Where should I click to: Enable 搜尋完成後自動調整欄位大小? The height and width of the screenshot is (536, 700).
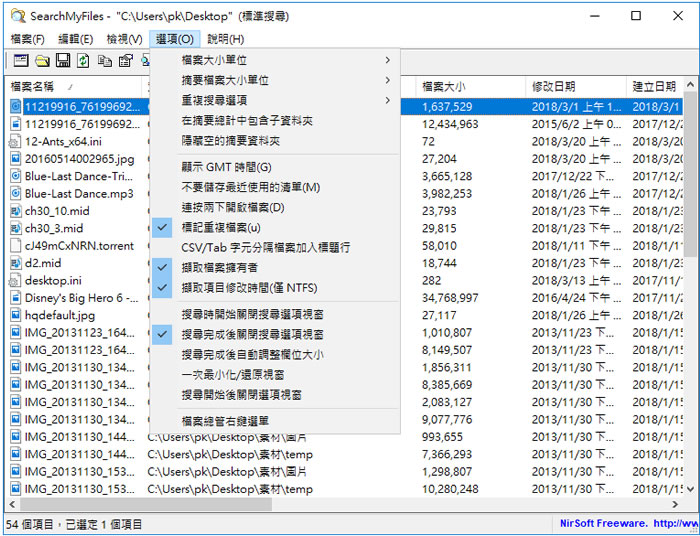coord(275,355)
